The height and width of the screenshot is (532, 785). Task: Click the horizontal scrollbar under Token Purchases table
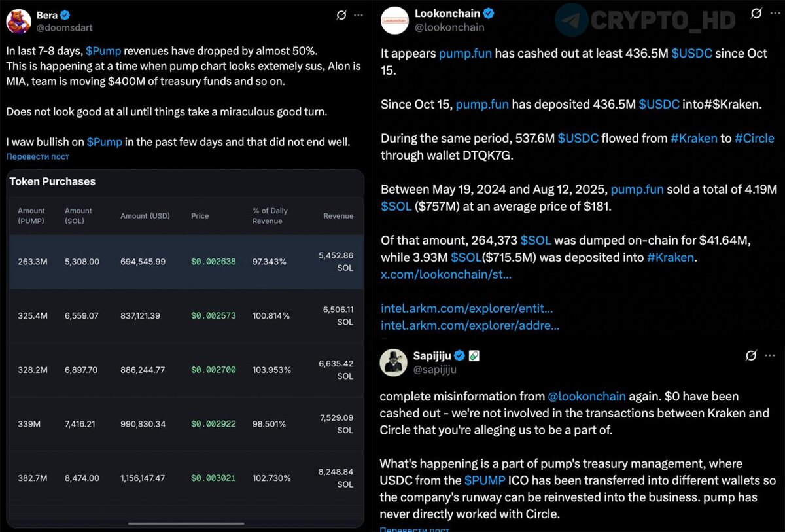coord(186,523)
